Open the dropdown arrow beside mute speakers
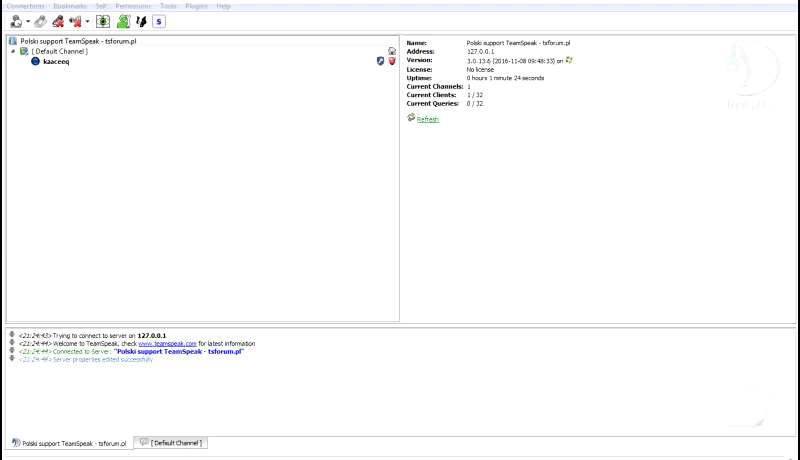Image resolution: width=800 pixels, height=460 pixels. click(x=87, y=21)
